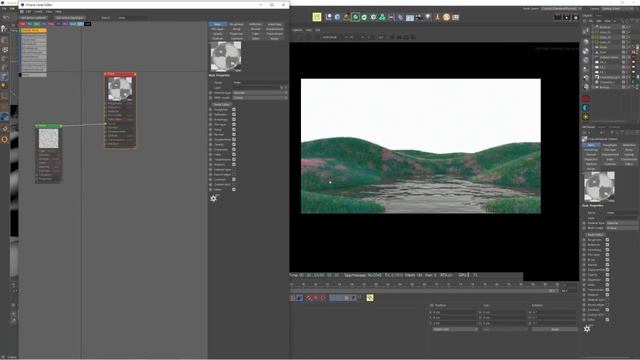This screenshot has height=360, width=640.
Task: Open BRDF model dropdown in Node Editor
Action: click(x=260, y=98)
